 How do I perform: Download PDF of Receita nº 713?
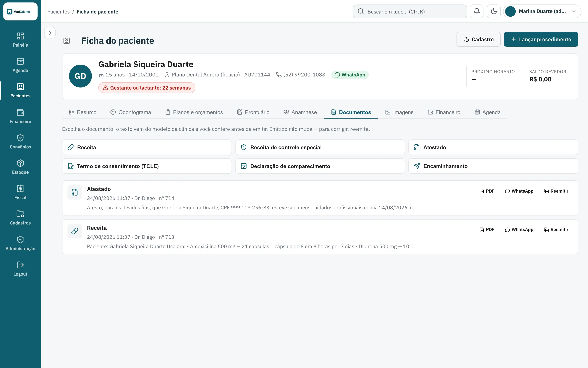click(x=487, y=230)
